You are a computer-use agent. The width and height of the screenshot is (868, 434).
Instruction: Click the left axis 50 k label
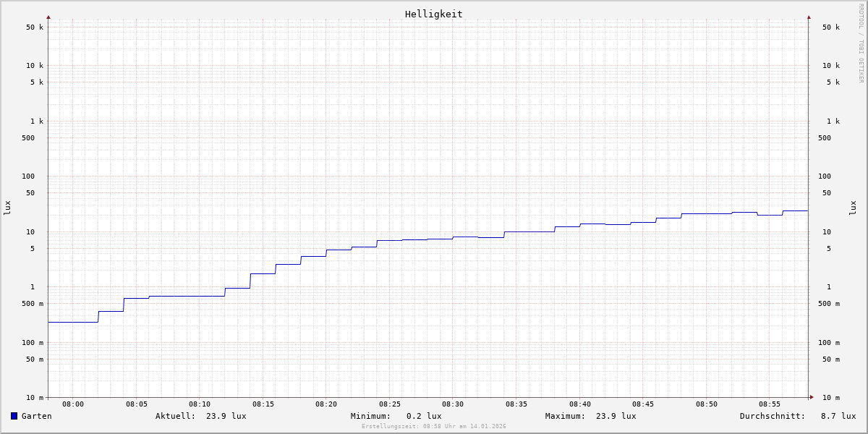[x=35, y=27]
